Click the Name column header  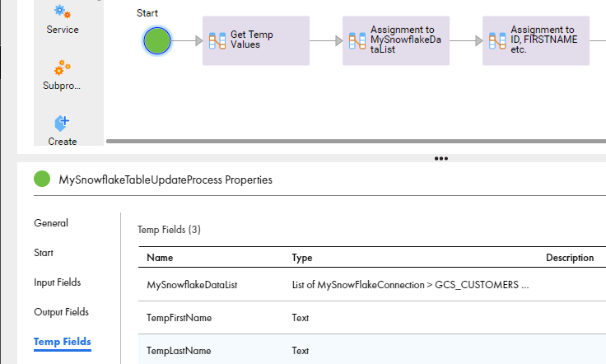click(160, 258)
